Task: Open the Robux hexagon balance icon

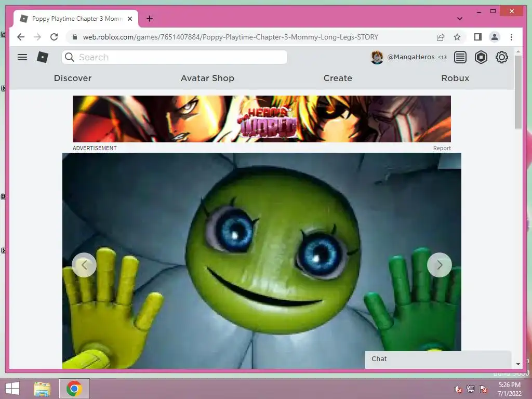Action: 481,57
